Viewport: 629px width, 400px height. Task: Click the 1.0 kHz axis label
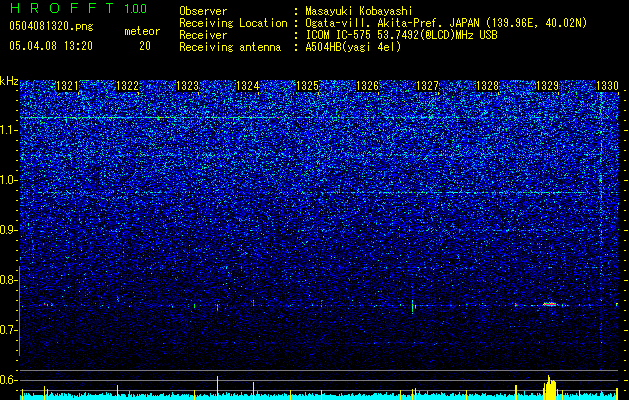[x=9, y=180]
